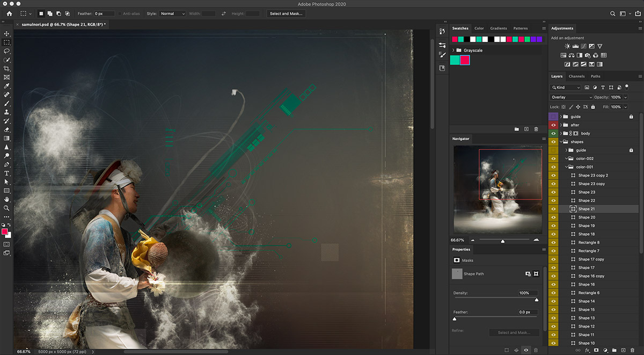Switch to the Gradients tab
This screenshot has height=355, width=644.
pyautogui.click(x=498, y=28)
